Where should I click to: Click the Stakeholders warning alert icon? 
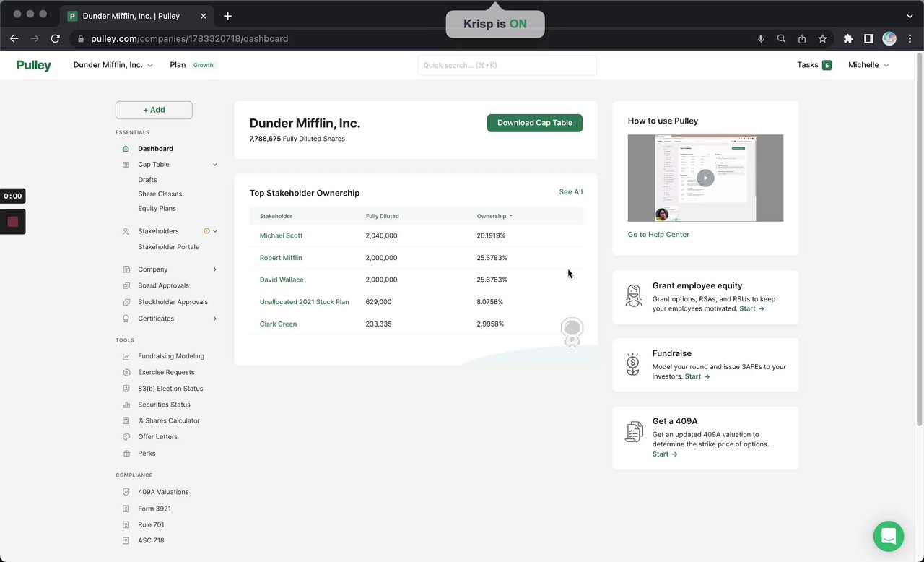pyautogui.click(x=206, y=231)
